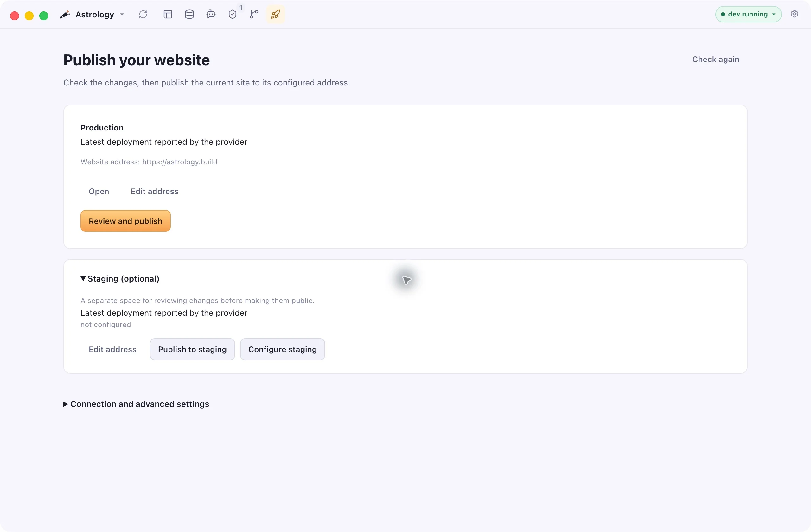
Task: Expand Connection and advanced settings
Action: tap(136, 404)
